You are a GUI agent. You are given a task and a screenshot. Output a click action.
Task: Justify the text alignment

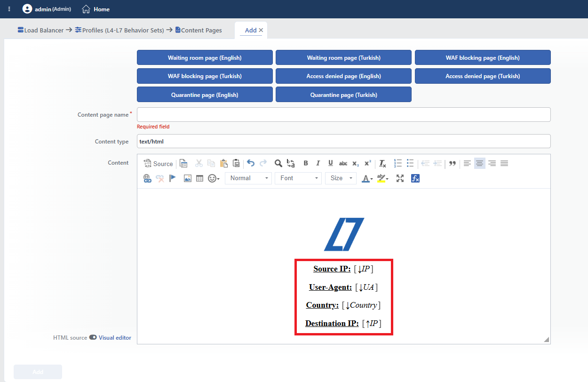(504, 163)
